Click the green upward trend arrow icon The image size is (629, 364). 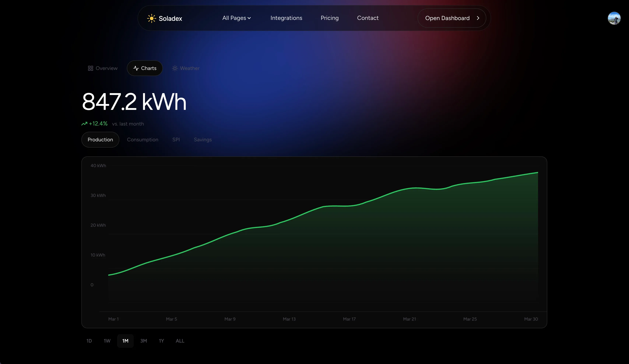(84, 123)
